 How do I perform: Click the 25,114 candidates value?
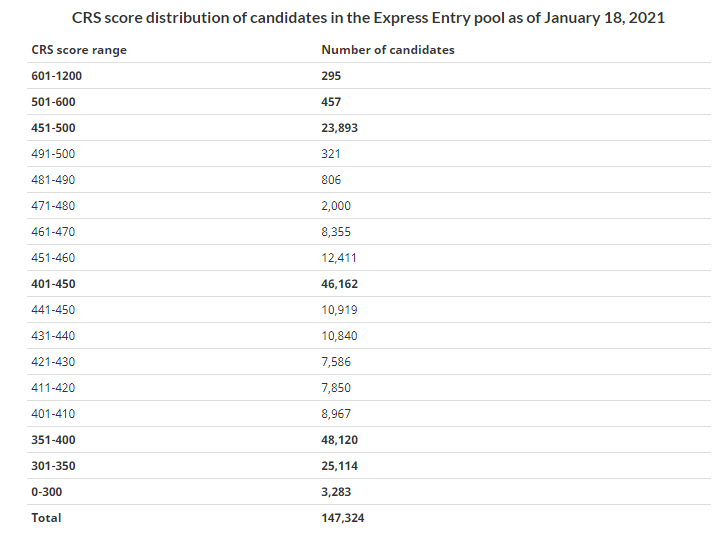point(339,465)
